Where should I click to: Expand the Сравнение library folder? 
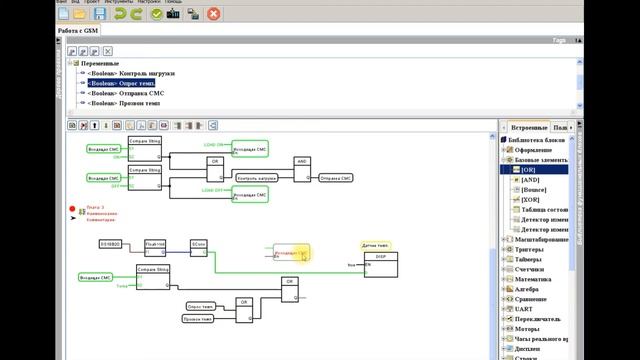click(x=503, y=299)
